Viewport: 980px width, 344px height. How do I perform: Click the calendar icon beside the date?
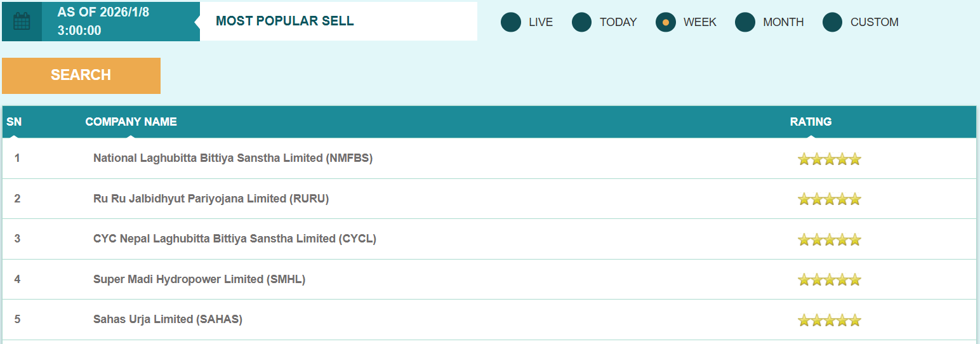22,22
